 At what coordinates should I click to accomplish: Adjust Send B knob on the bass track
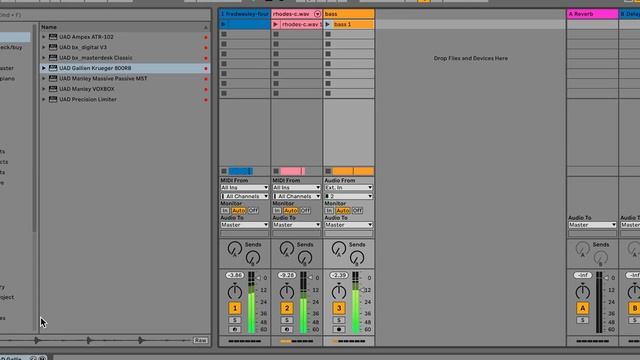coord(357,258)
